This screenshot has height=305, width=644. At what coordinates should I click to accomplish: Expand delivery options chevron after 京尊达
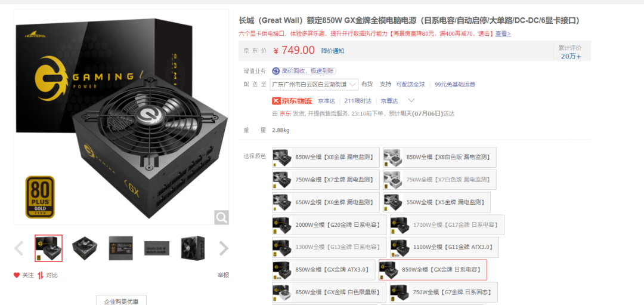click(x=411, y=100)
